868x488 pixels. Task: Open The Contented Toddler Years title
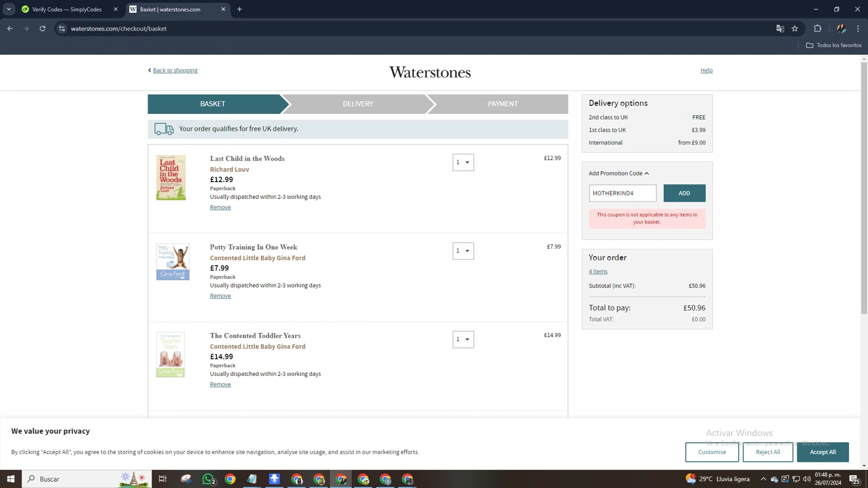tap(255, 335)
